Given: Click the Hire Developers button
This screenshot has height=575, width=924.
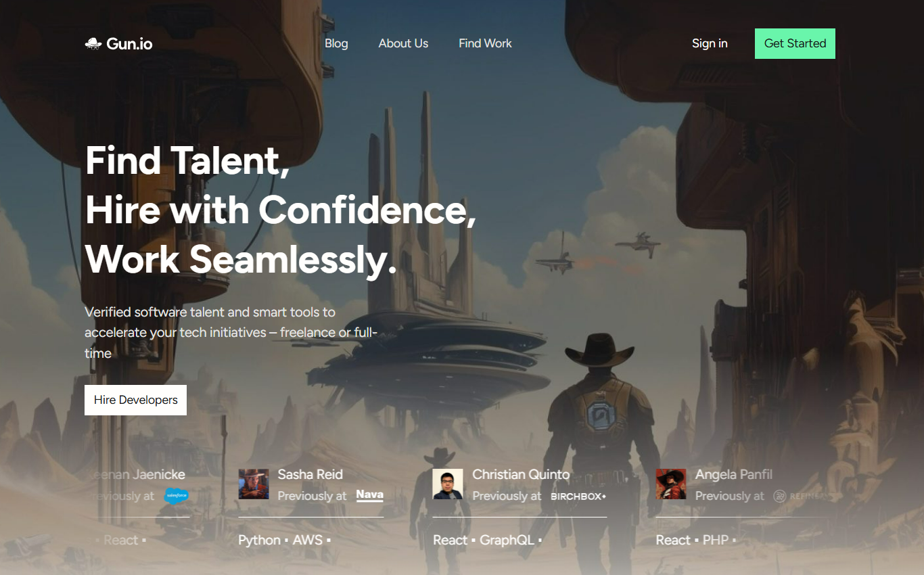Looking at the screenshot, I should tap(135, 400).
